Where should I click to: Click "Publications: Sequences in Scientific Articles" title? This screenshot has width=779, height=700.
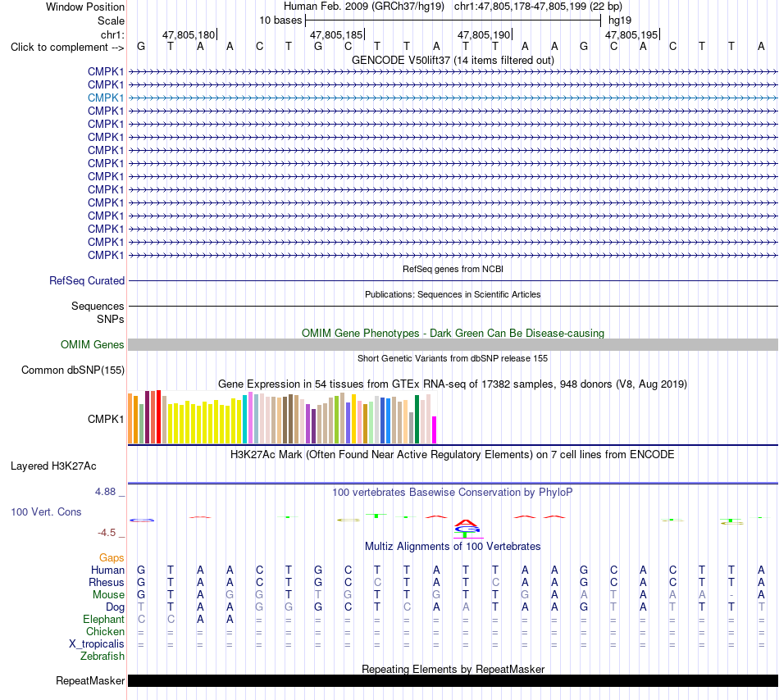tap(453, 294)
